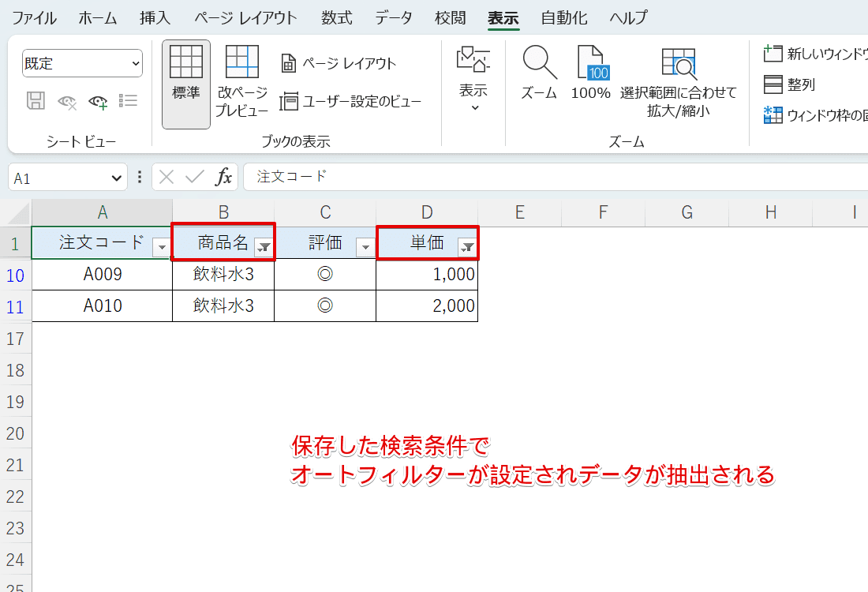The height and width of the screenshot is (592, 868).
Task: Select the 飲料水3 cell in row 11
Action: pyautogui.click(x=223, y=306)
